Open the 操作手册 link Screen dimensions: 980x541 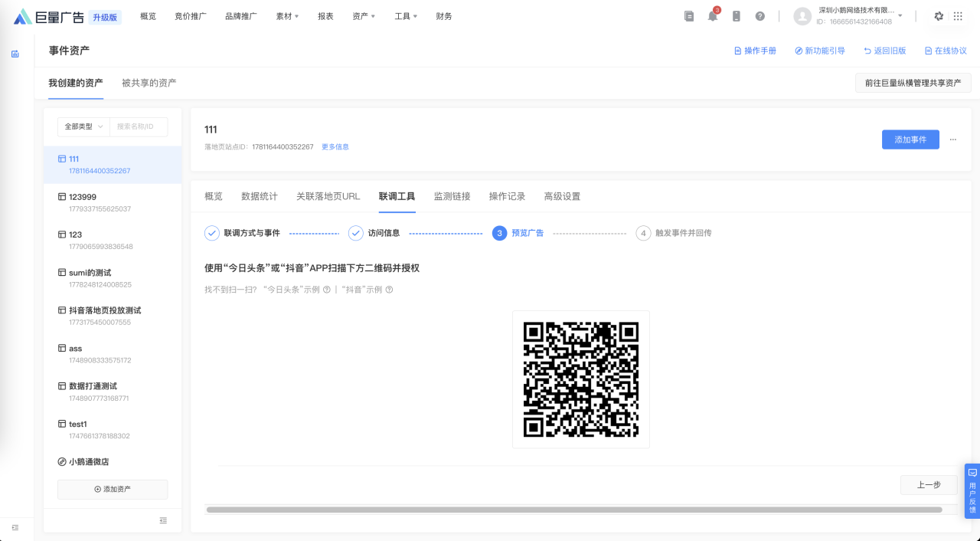[755, 51]
